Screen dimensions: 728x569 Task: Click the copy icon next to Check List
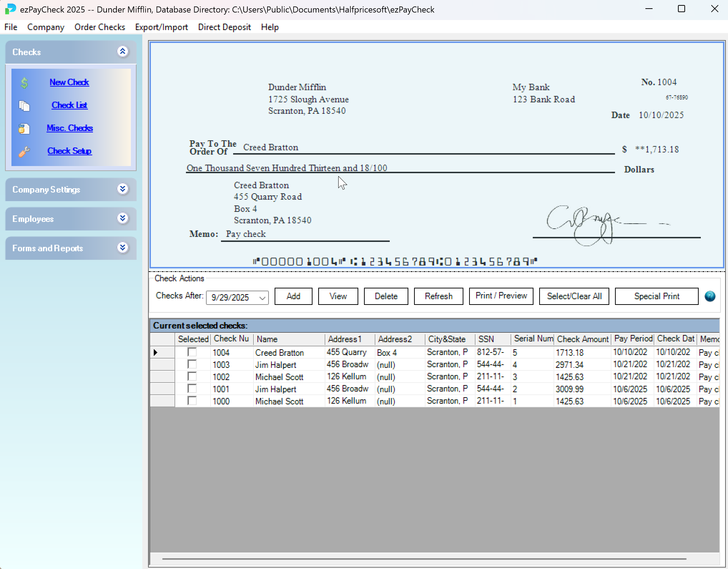[x=24, y=106]
